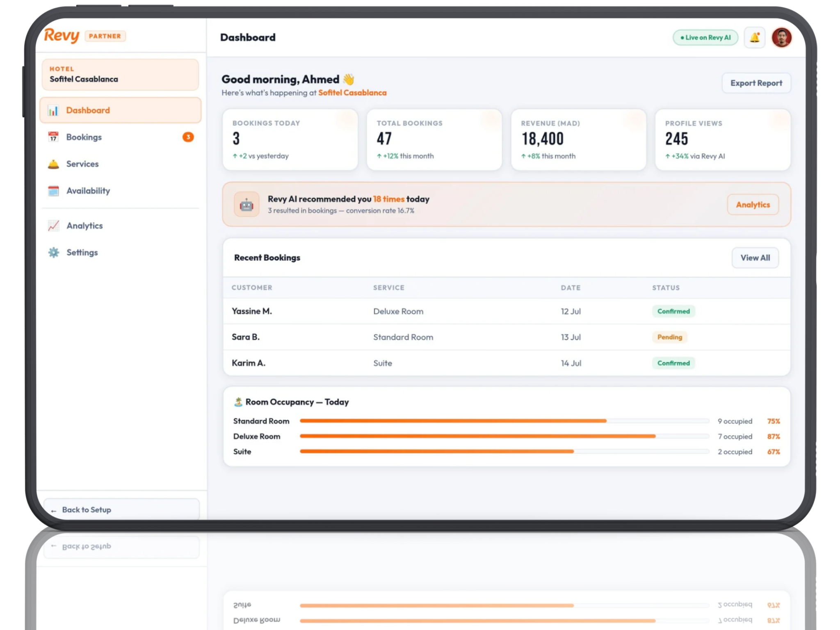Click the Standard Room occupancy bar

click(504, 421)
